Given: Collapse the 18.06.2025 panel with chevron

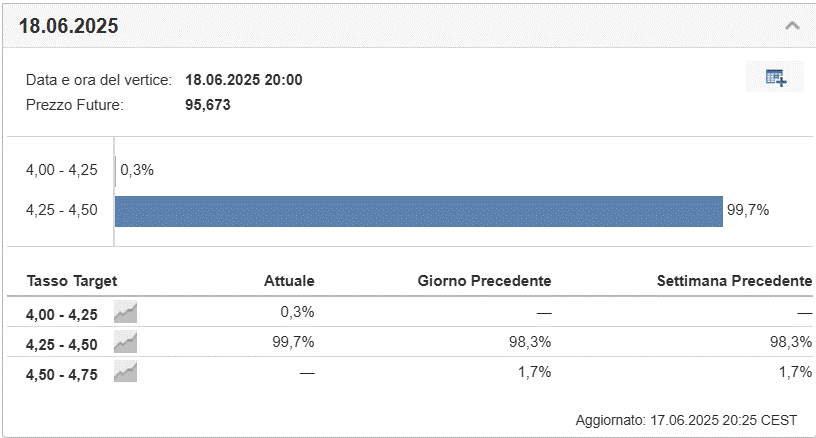Looking at the screenshot, I should 792,25.
